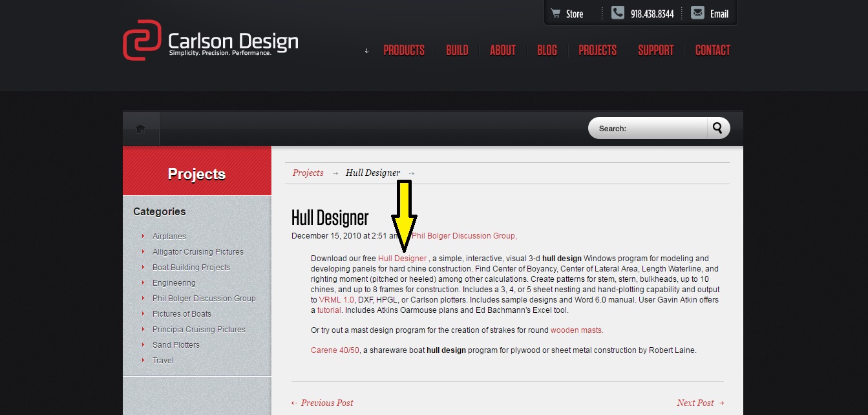Click the phone number 918.438.8344
The width and height of the screenshot is (868, 415).
pos(652,14)
